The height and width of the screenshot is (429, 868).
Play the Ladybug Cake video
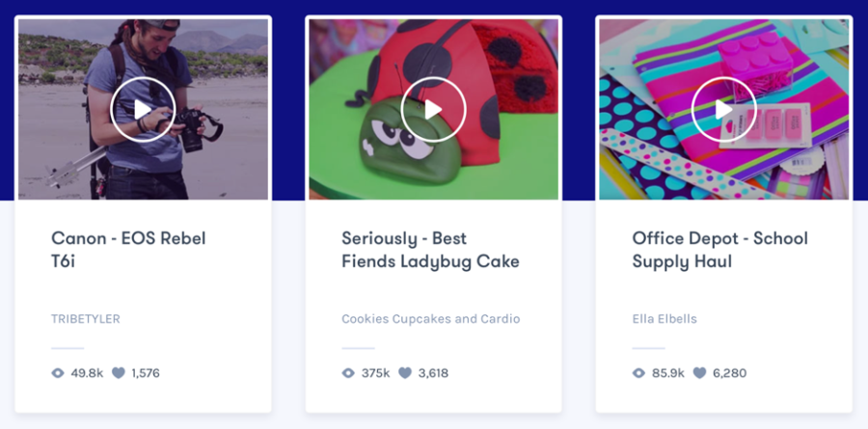pyautogui.click(x=433, y=110)
